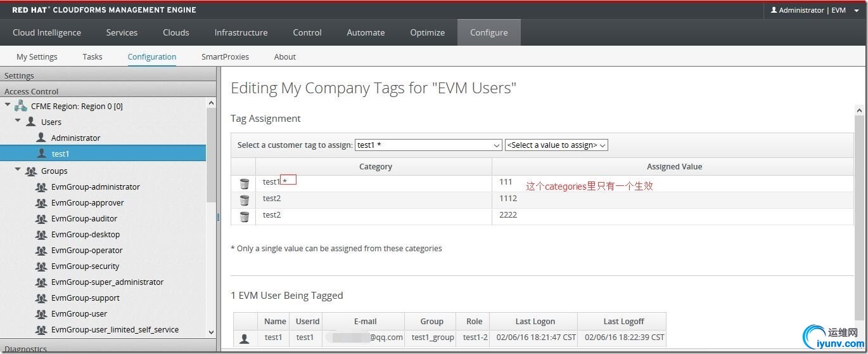Screen dimensions: 868x354
Task: Open the Optimize menu
Action: click(x=427, y=32)
